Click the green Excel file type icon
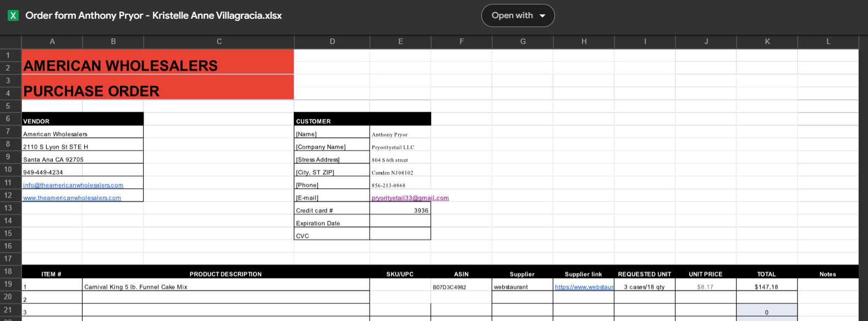Screen dimensions: 868x321 point(13,15)
